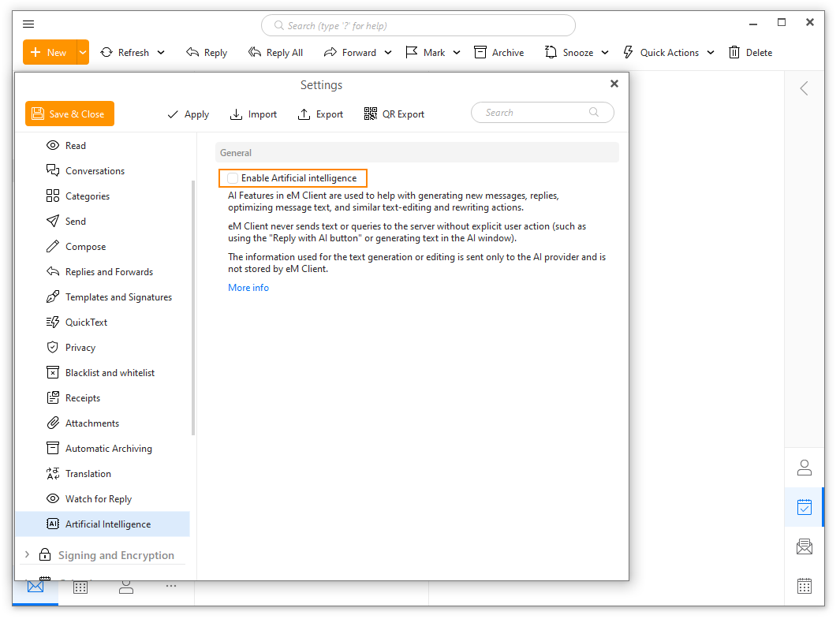Click the Snooze toolbar button
Viewport: 840px width, 619px height.
pyautogui.click(x=569, y=53)
